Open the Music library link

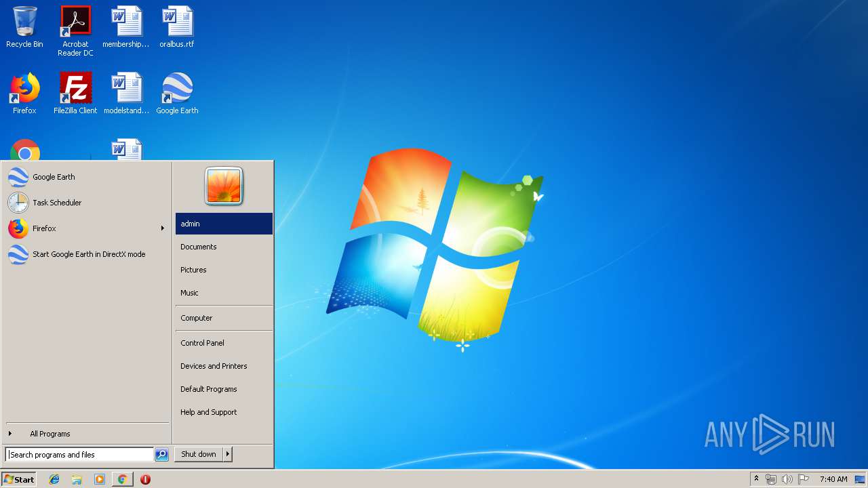coord(224,293)
